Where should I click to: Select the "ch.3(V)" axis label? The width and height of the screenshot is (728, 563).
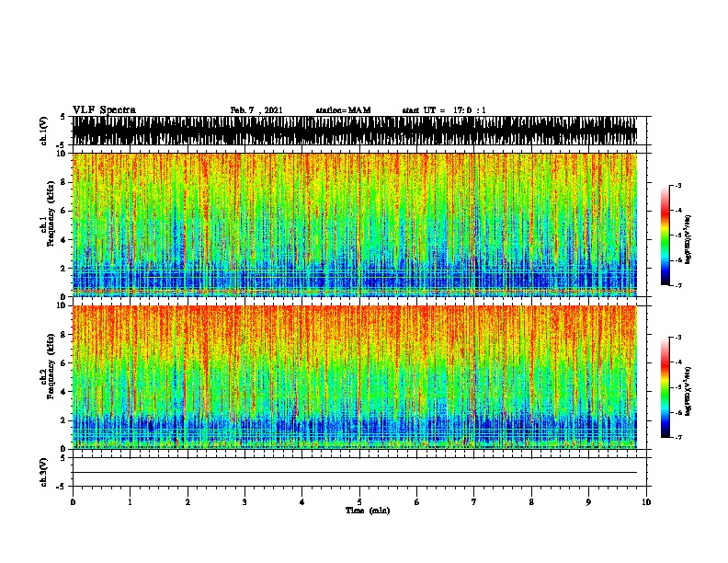coord(44,473)
